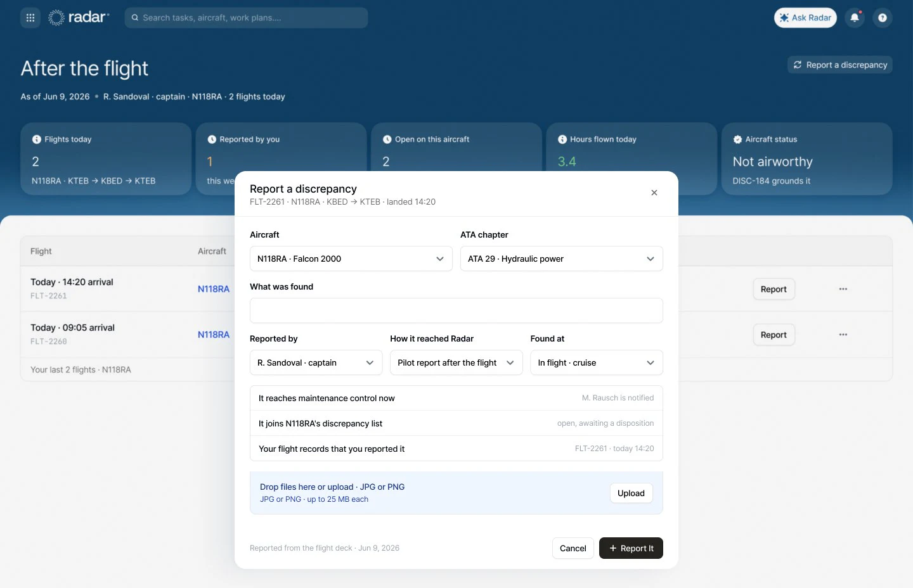The height and width of the screenshot is (588, 913).
Task: Cancel the discrepancy report
Action: coord(573,548)
